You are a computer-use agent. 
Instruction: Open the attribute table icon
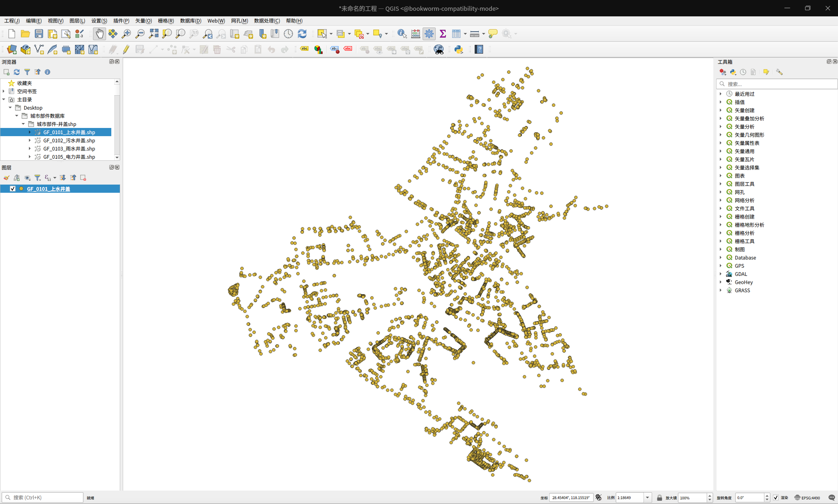(456, 34)
